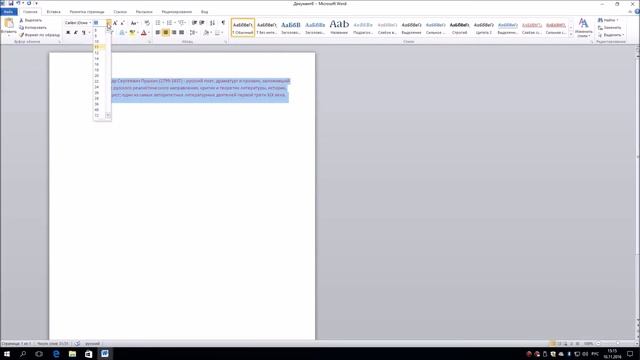
Task: Click Format Painter (Формат по образцу)
Action: point(40,35)
